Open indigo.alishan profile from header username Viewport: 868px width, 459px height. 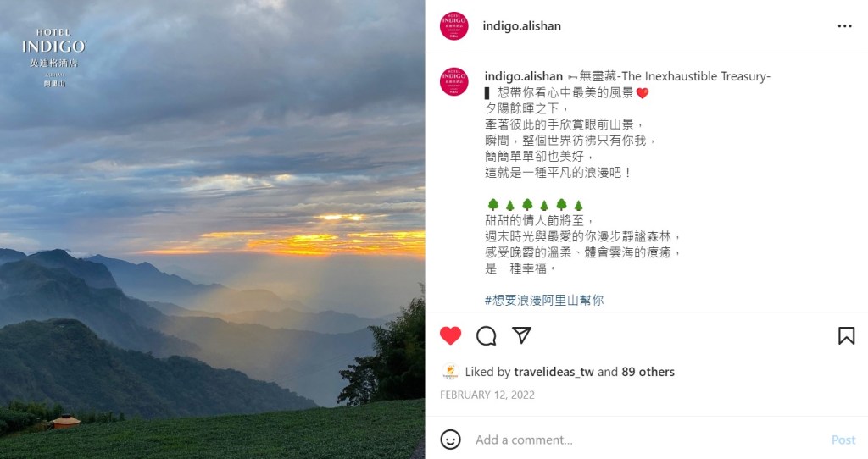click(x=521, y=26)
